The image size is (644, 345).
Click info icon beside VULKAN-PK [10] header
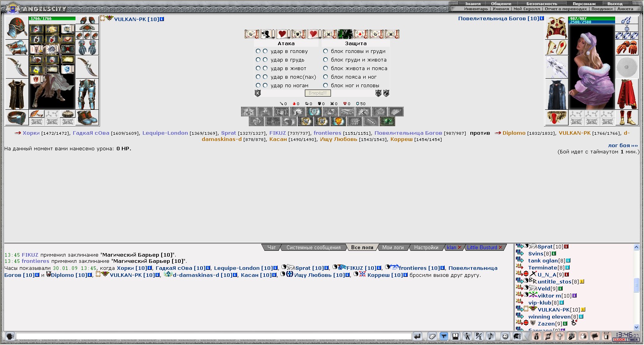tap(162, 19)
